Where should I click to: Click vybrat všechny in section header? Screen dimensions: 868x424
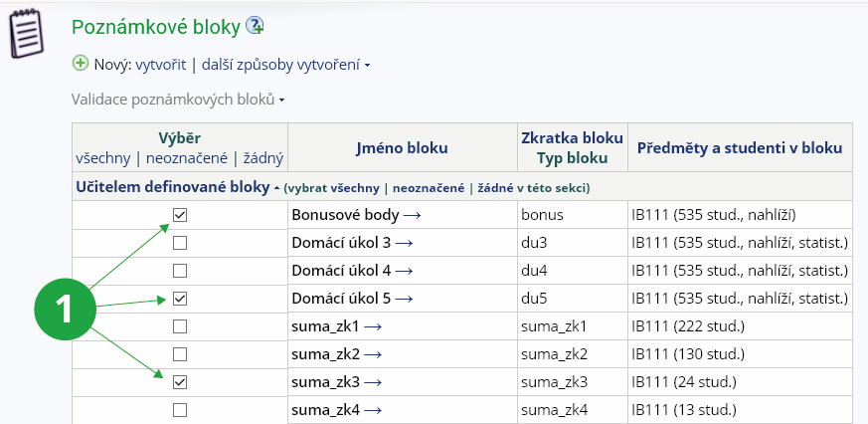pyautogui.click(x=334, y=188)
